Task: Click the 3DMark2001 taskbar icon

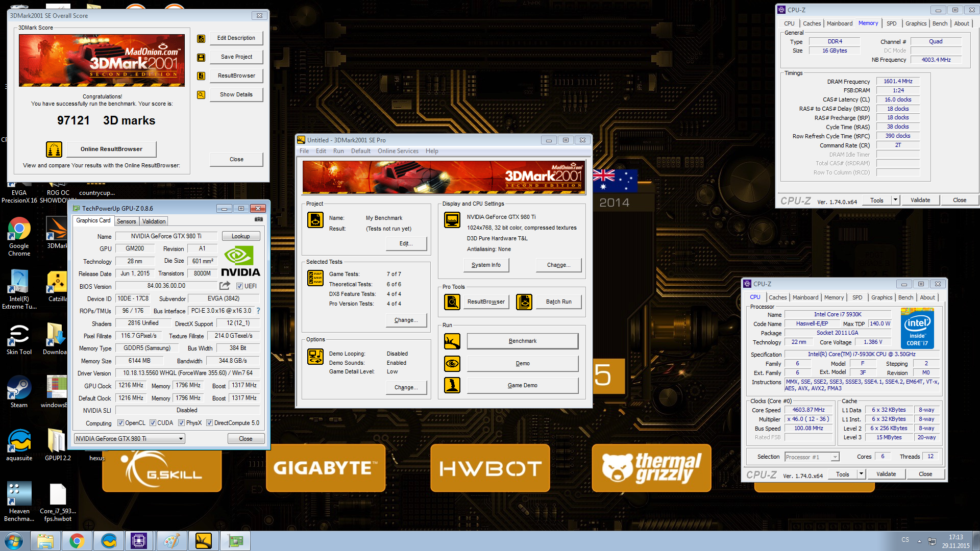Action: point(203,541)
